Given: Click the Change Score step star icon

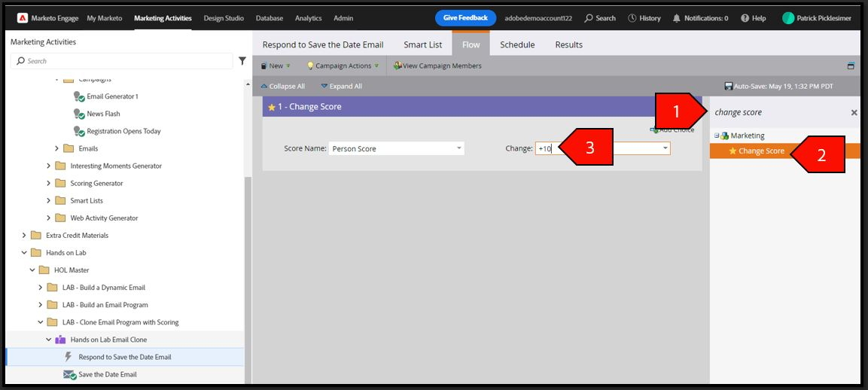Looking at the screenshot, I should pos(272,107).
